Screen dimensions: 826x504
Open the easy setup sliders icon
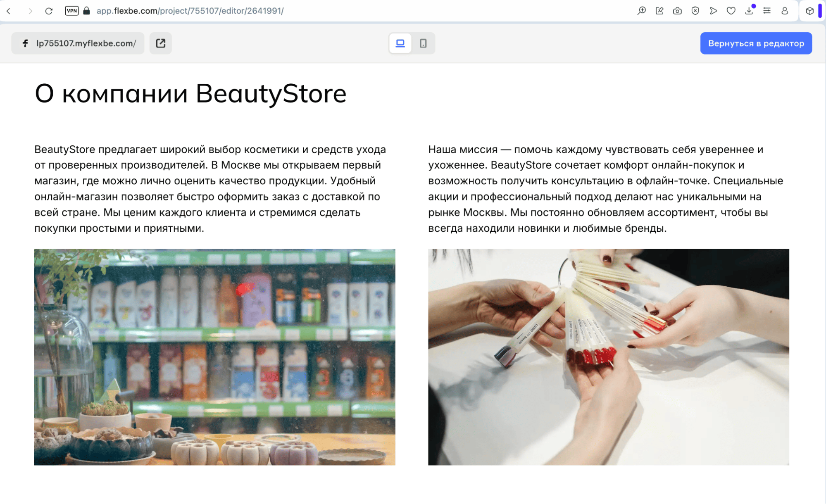767,11
